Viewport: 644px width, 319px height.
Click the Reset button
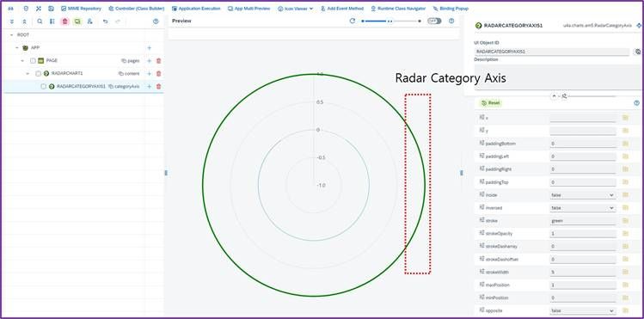491,103
